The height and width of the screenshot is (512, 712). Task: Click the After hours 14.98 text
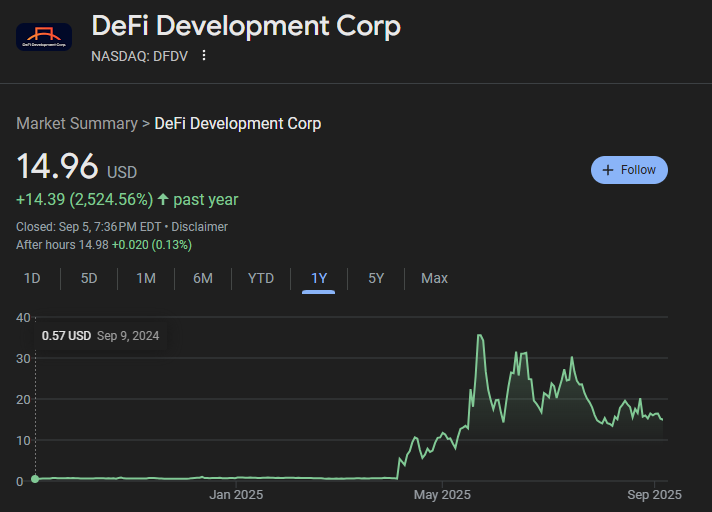pos(62,245)
